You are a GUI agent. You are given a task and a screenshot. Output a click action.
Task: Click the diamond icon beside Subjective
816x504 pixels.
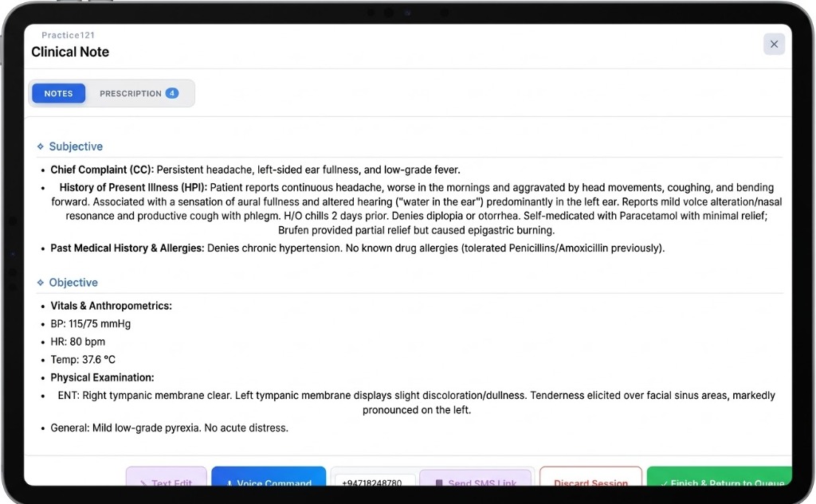[x=40, y=147]
